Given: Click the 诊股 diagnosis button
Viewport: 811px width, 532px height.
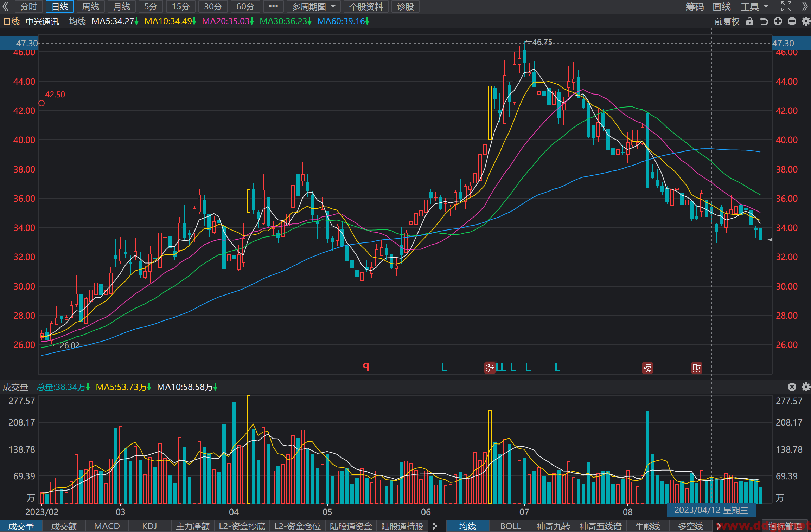Looking at the screenshot, I should click(x=405, y=6).
